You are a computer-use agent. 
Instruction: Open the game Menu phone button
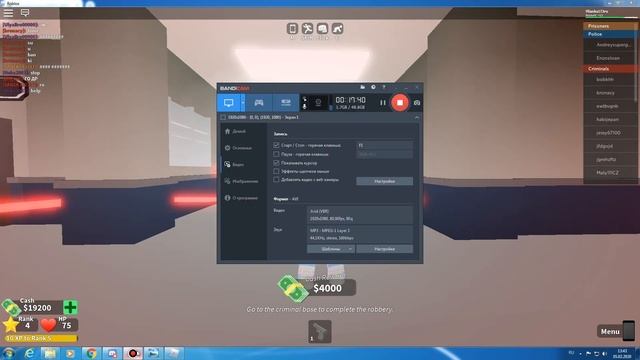[x=616, y=331]
